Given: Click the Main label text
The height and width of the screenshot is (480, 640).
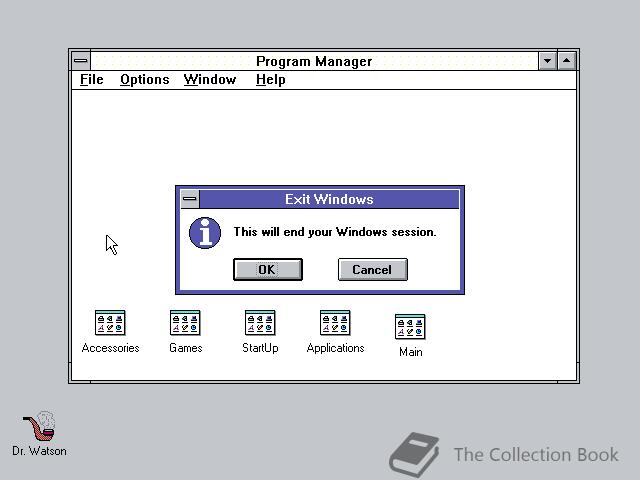Looking at the screenshot, I should [x=411, y=352].
